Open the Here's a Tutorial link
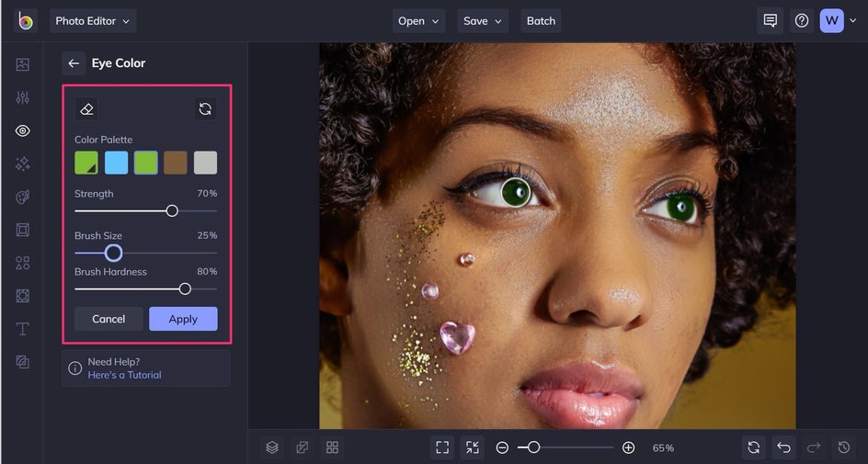Viewport: 868px width, 464px height. coord(124,375)
